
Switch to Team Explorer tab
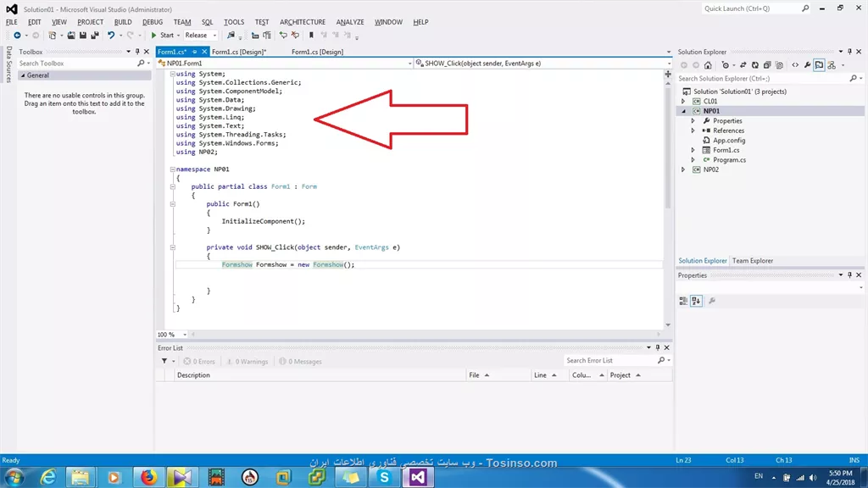pos(753,261)
